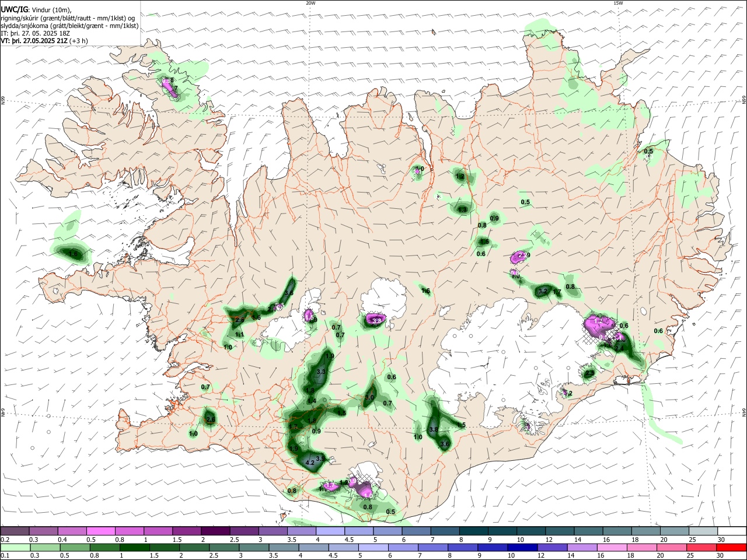Click the lavender 4–4.5 upper legend swatch
747x560 pixels.
coord(330,531)
